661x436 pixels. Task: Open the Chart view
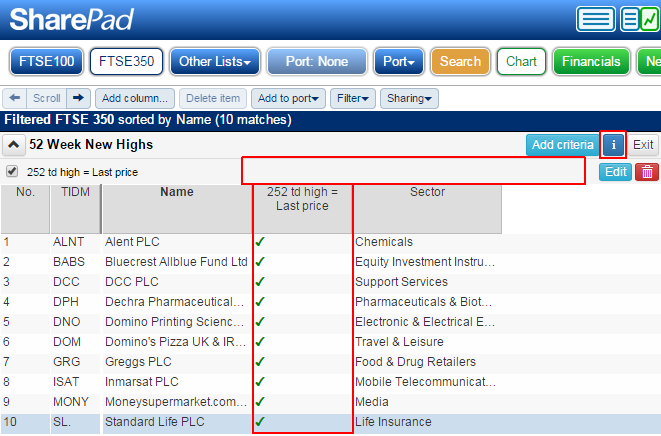click(521, 62)
